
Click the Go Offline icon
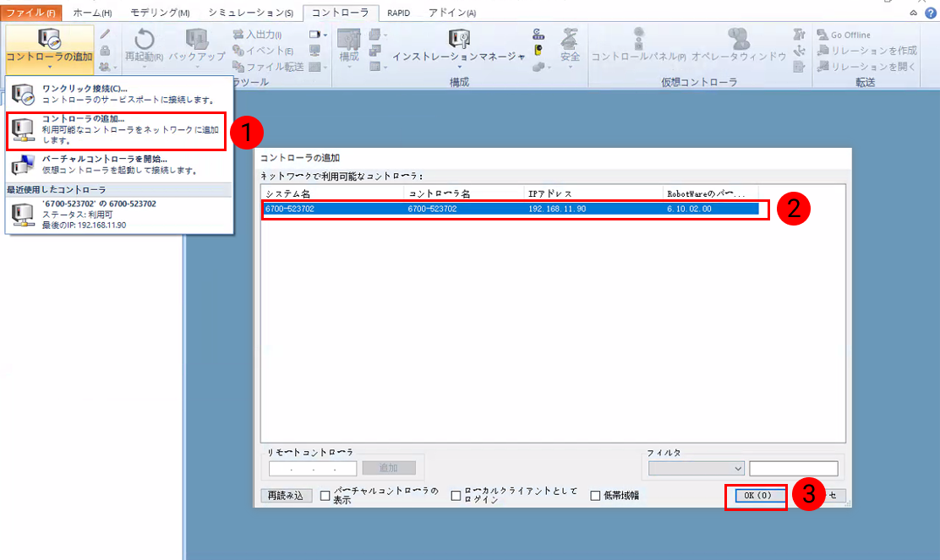822,35
